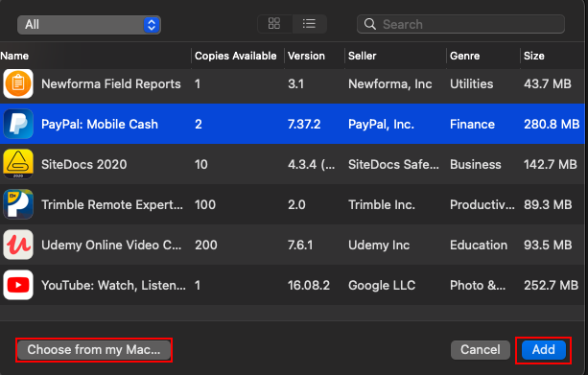
Task: Sort by Copies Available column header
Action: point(236,56)
